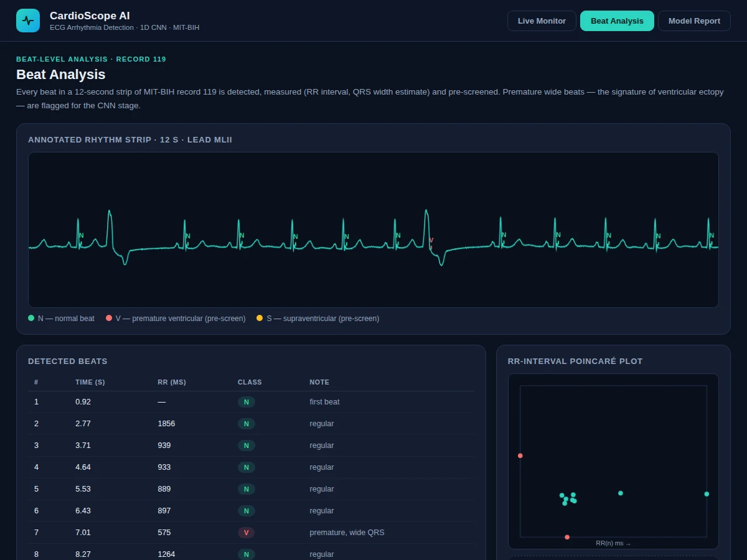Click the N class badge for beat 2
747x560 pixels.
point(246,424)
